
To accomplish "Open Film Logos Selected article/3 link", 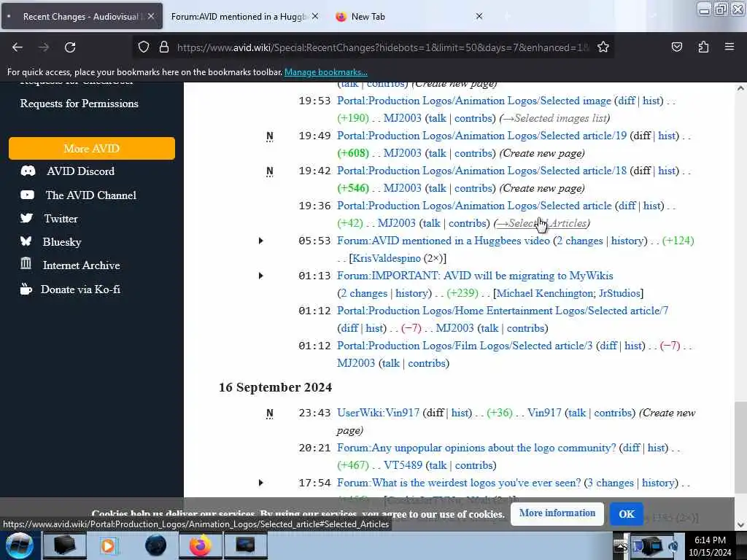I will 465,346.
